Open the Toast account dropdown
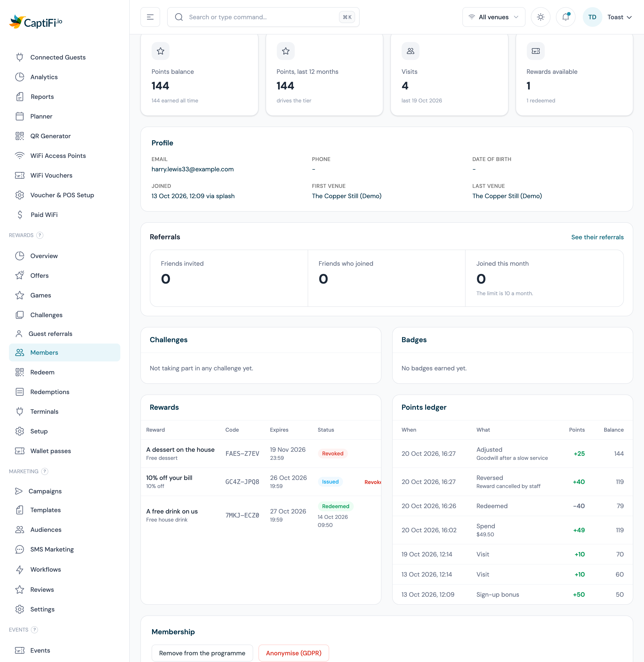644x662 pixels. click(620, 17)
